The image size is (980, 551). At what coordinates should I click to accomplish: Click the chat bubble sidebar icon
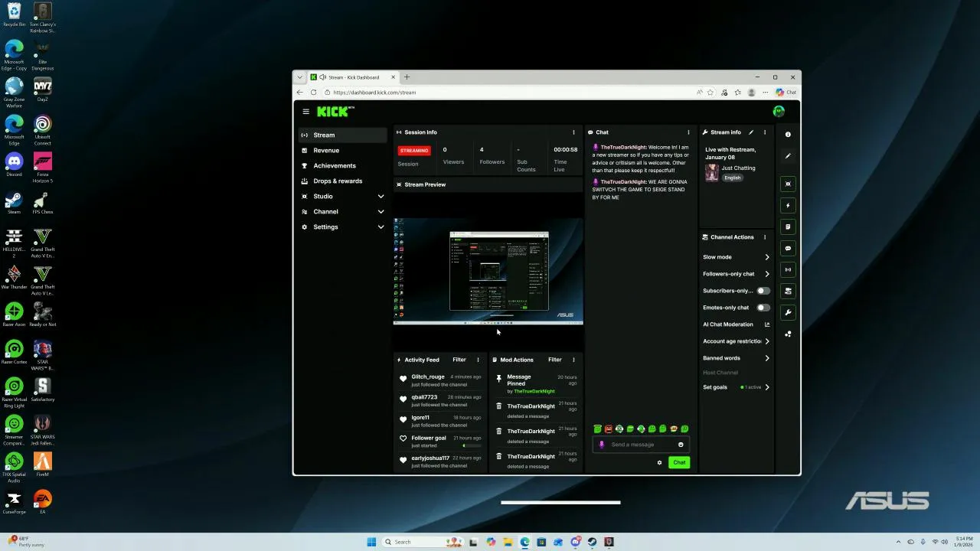pyautogui.click(x=788, y=248)
